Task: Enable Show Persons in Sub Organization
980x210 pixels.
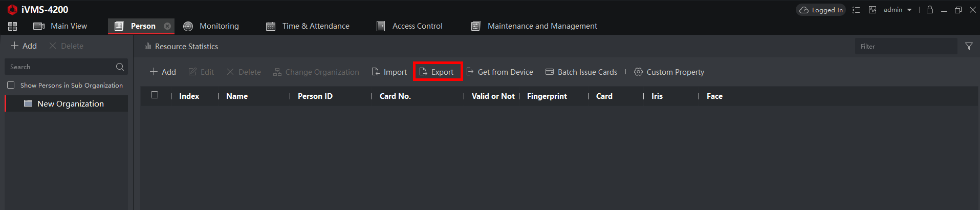Action: pyautogui.click(x=11, y=85)
